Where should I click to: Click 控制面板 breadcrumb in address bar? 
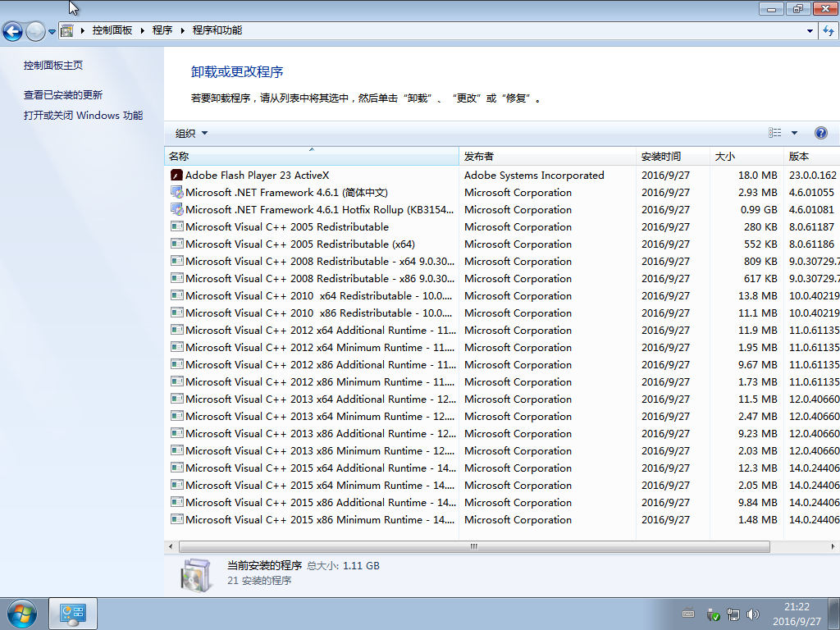click(x=112, y=30)
